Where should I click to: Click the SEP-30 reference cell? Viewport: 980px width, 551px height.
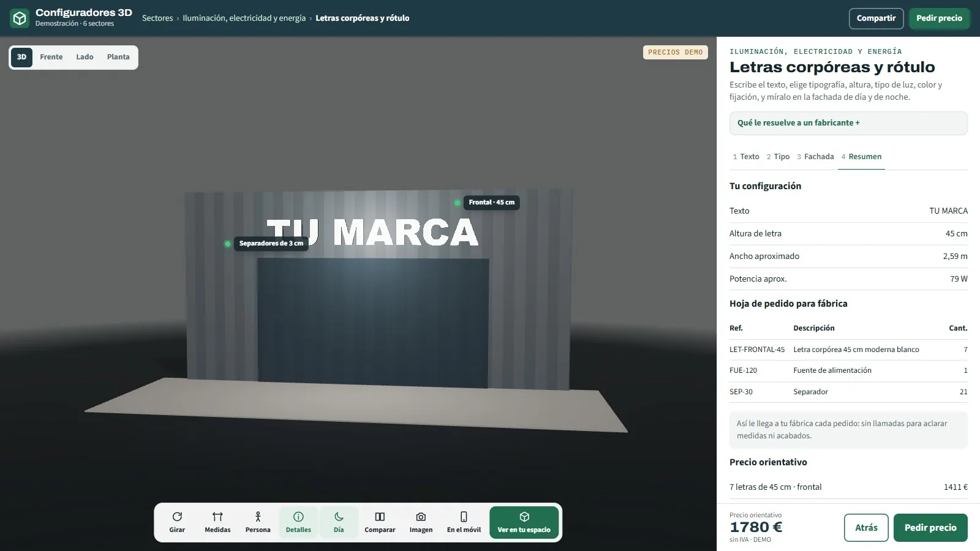coord(741,392)
